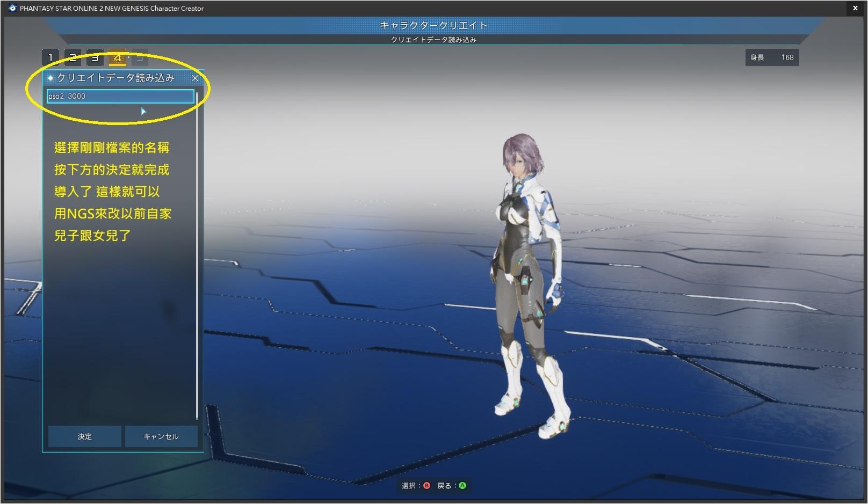Click the PSO2 app icon in the title bar
This screenshot has height=504, width=868.
12,8
